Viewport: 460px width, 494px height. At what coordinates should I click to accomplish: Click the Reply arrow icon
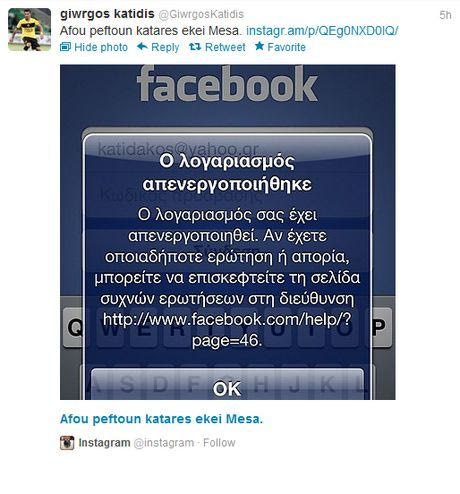pos(142,46)
